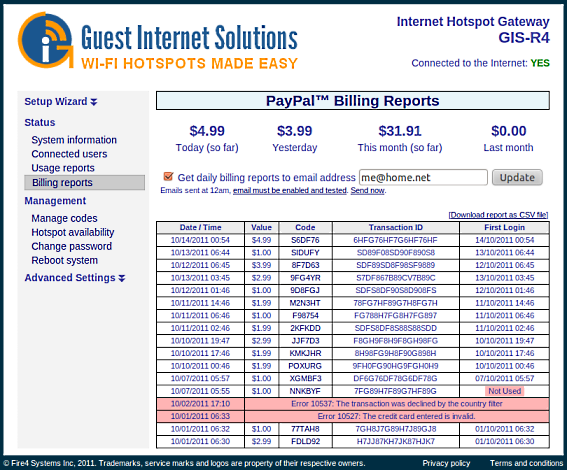
Task: Select code 77TAH8 in the table
Action: click(305, 429)
